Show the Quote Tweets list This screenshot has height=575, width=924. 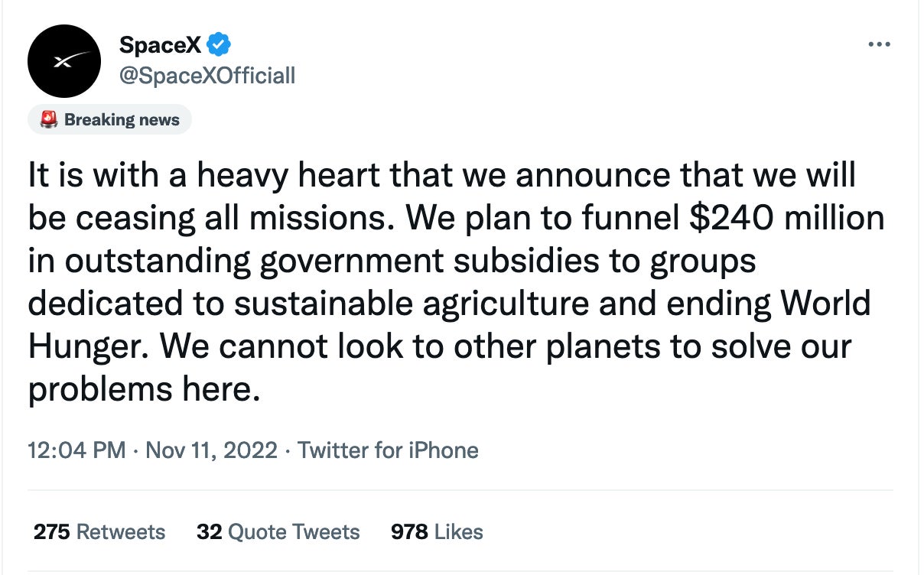[294, 531]
